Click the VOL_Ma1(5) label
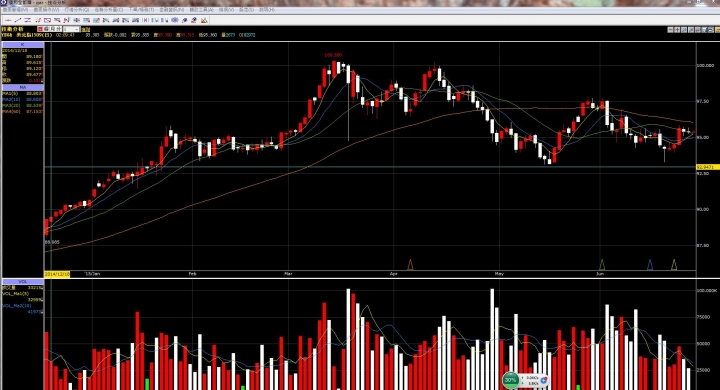720x390 pixels. click(16, 294)
